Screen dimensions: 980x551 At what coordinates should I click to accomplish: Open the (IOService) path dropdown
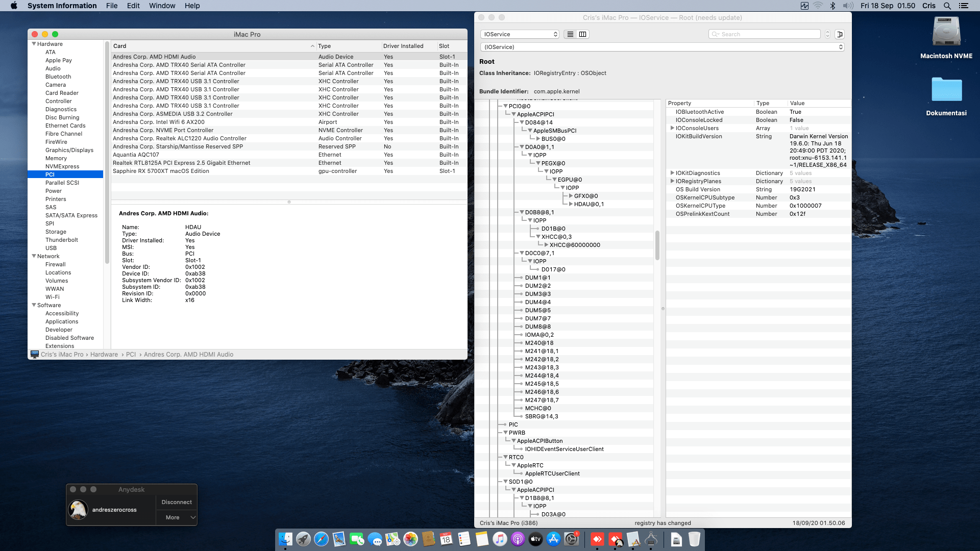click(x=663, y=47)
